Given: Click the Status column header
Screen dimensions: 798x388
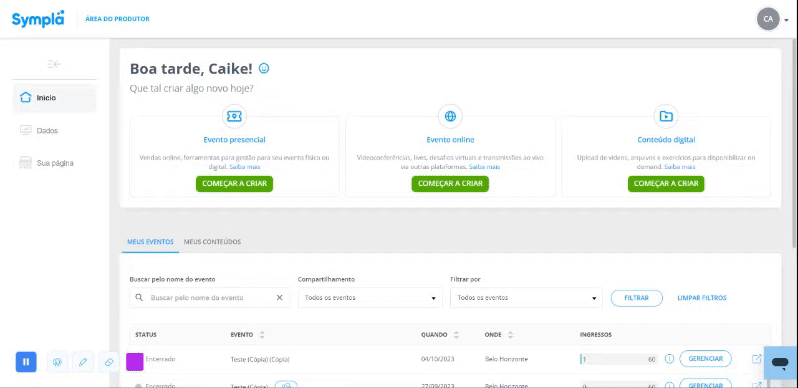Looking at the screenshot, I should click(146, 335).
